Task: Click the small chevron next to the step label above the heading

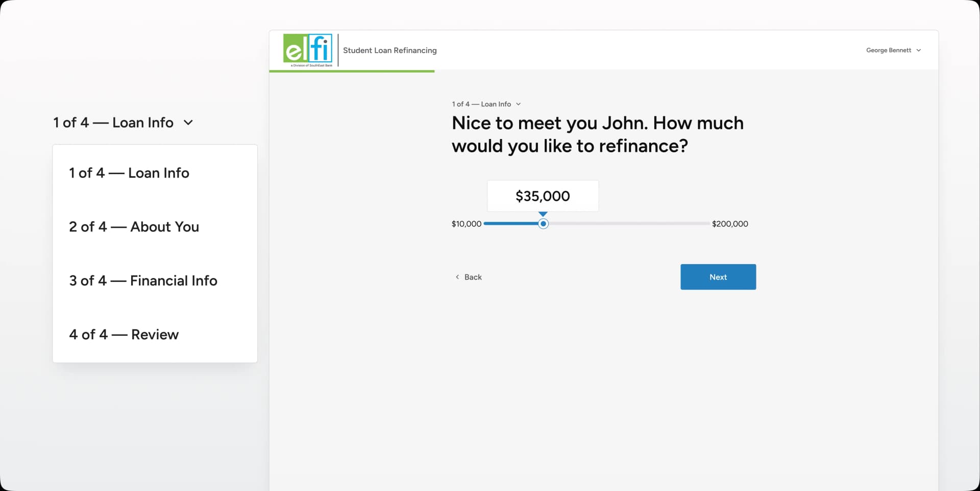Action: tap(518, 104)
